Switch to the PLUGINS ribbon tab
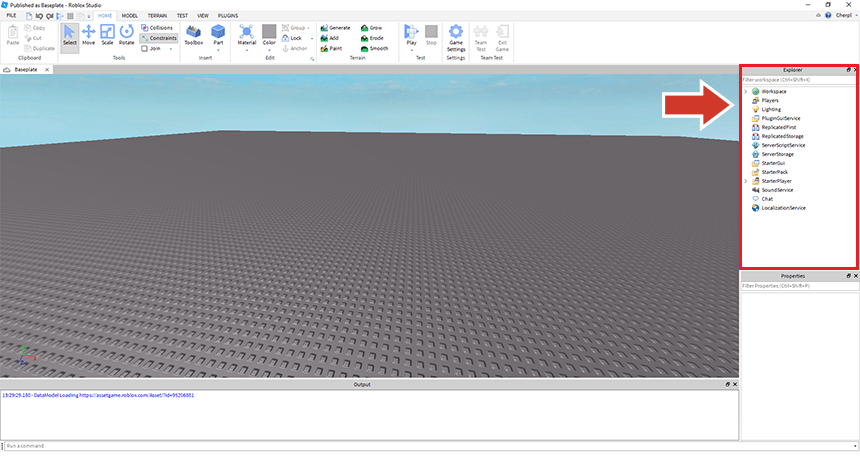The image size is (860, 460). coord(228,16)
